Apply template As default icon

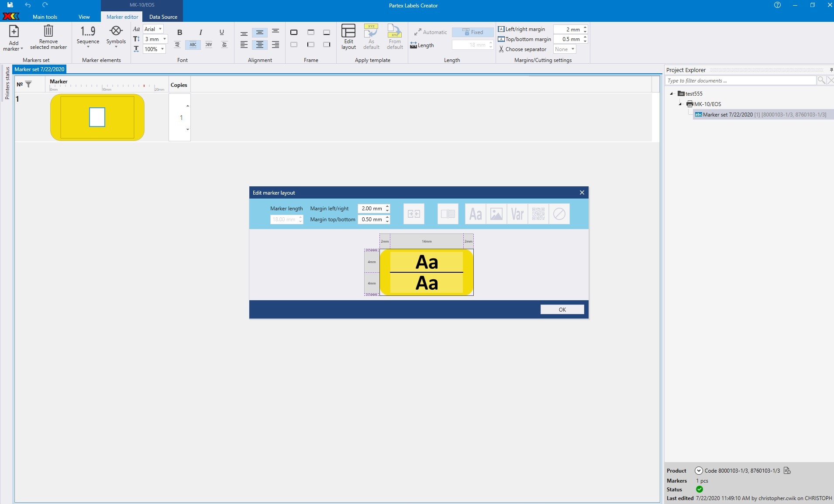pos(371,31)
